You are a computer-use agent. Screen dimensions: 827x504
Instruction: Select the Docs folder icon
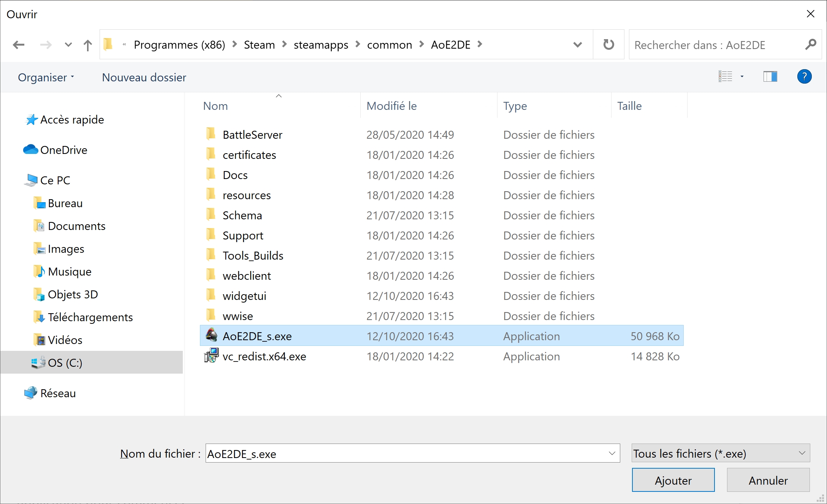(211, 174)
